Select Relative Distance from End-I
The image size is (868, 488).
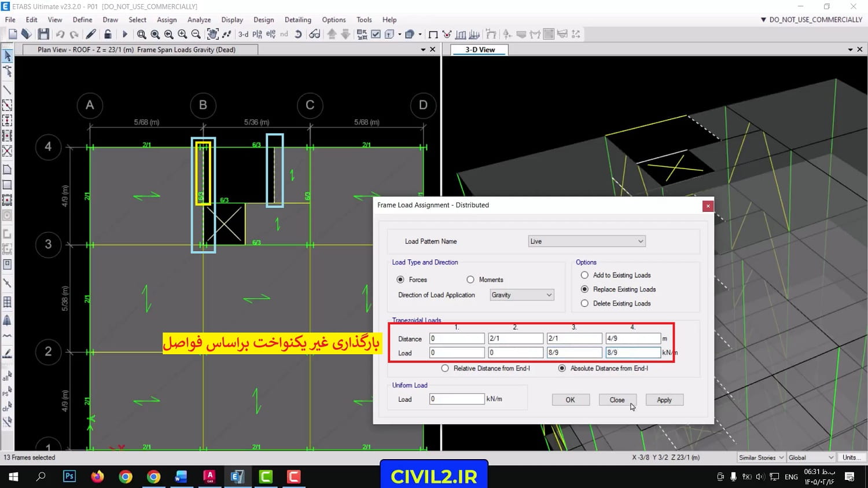[x=445, y=368]
